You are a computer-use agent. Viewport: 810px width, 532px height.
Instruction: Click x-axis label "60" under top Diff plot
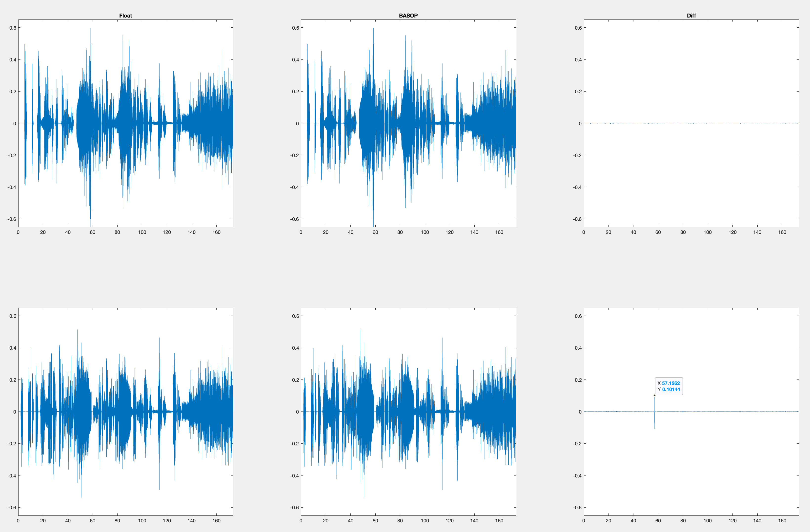658,232
